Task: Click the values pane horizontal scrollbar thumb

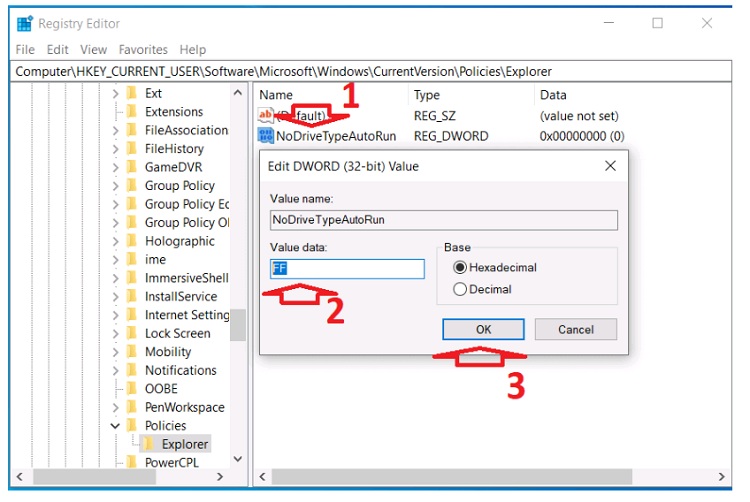Action: pyautogui.click(x=452, y=476)
